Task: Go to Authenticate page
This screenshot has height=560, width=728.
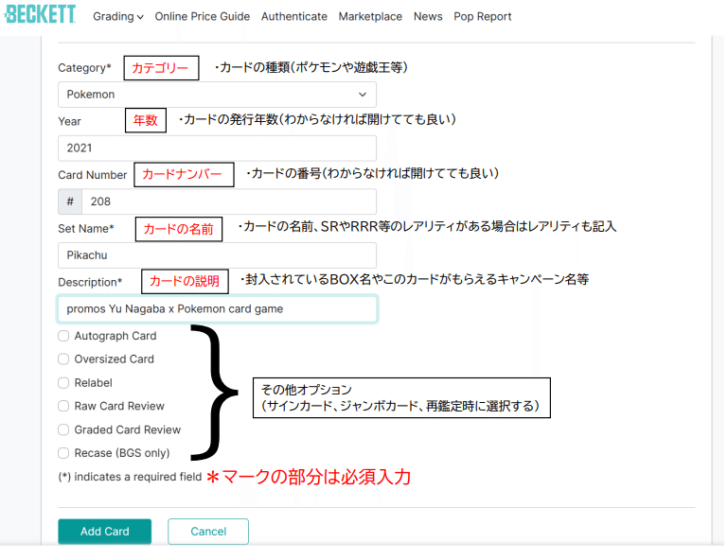Action: point(293,17)
